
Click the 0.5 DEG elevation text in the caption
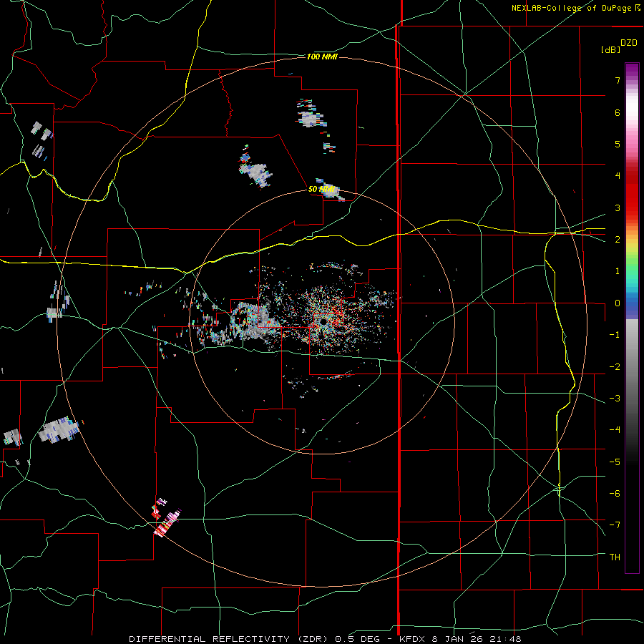(358, 639)
